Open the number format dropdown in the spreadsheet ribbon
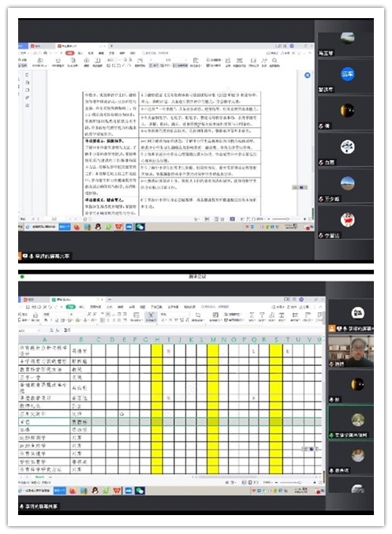The height and width of the screenshot is (534, 392). (175, 315)
